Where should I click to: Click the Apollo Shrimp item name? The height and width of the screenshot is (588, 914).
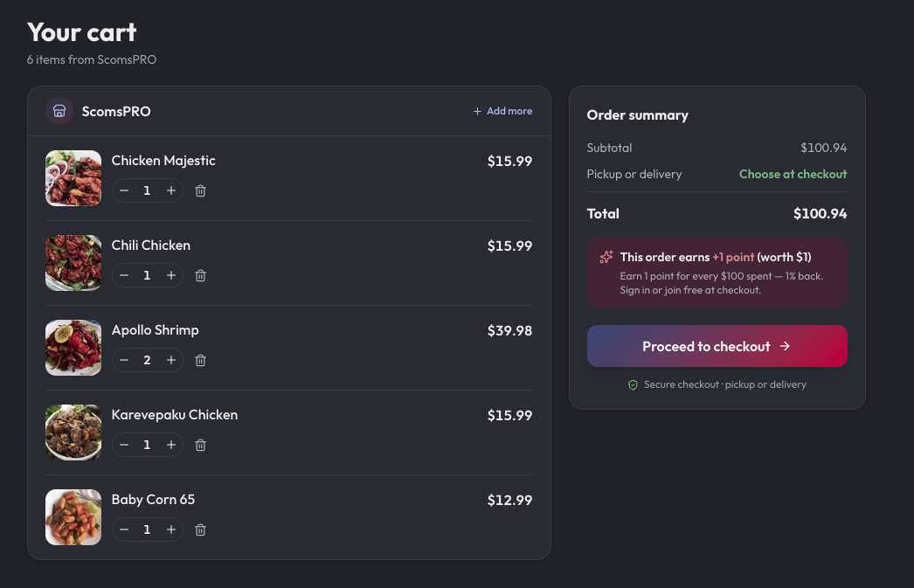tap(155, 330)
